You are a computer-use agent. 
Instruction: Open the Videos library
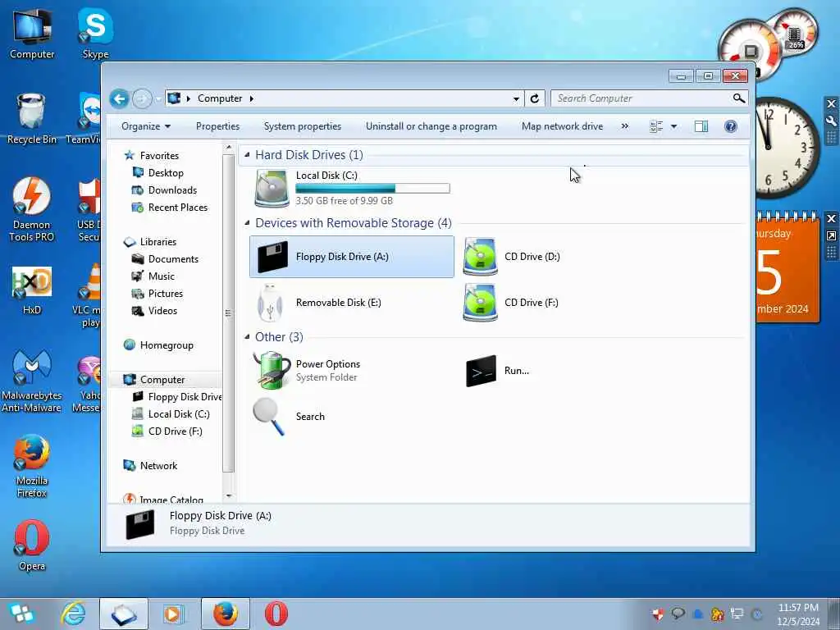(162, 311)
